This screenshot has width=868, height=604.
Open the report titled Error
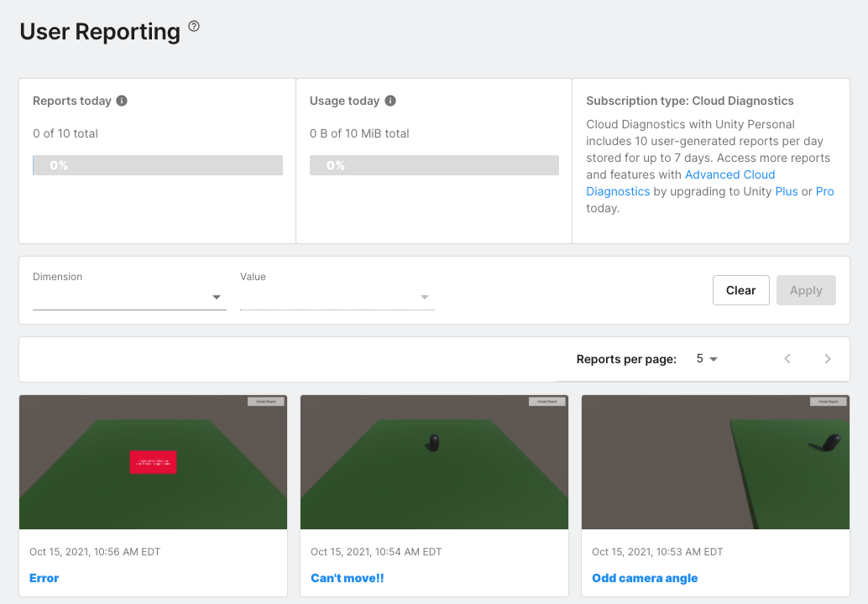pyautogui.click(x=44, y=578)
